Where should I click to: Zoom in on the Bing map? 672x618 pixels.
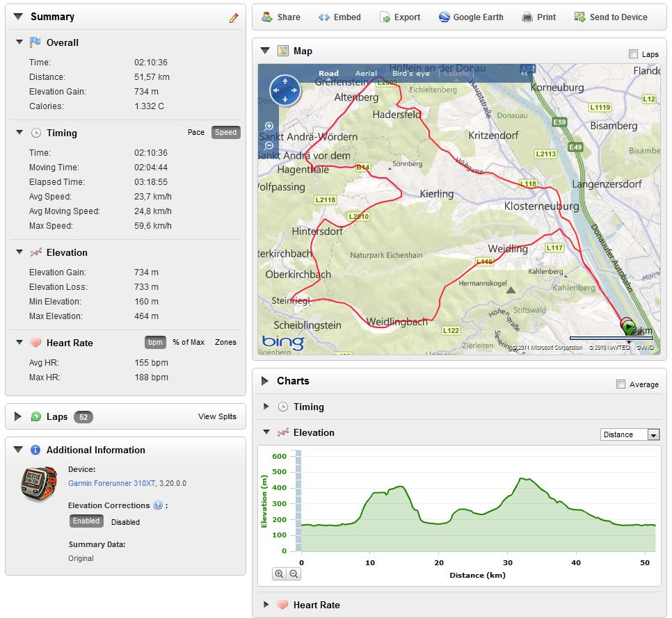tap(269, 126)
